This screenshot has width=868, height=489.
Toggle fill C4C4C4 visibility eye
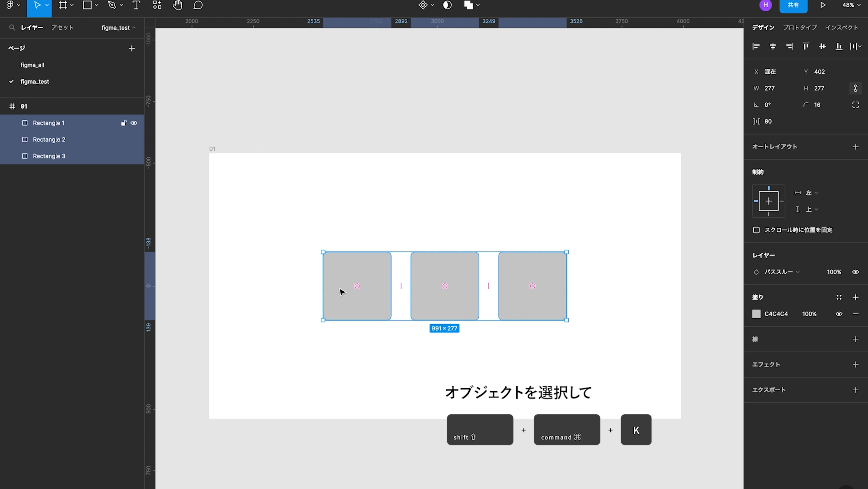click(x=839, y=314)
